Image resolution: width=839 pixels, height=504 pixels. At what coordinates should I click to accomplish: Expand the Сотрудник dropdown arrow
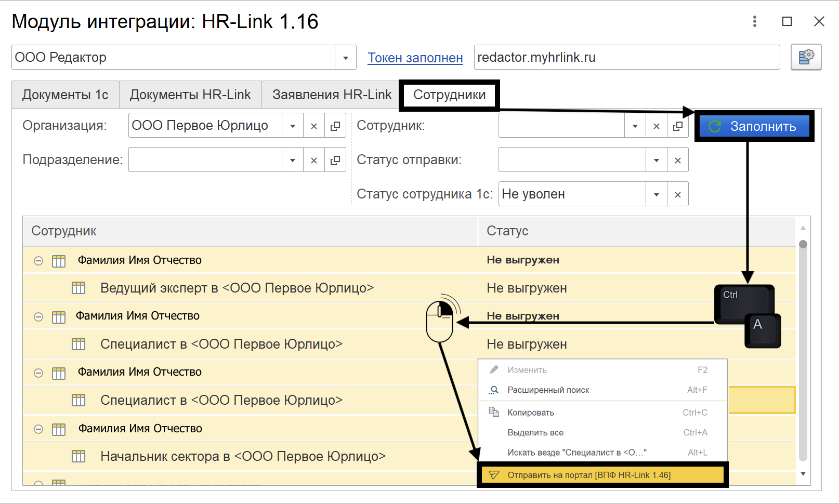(x=635, y=126)
